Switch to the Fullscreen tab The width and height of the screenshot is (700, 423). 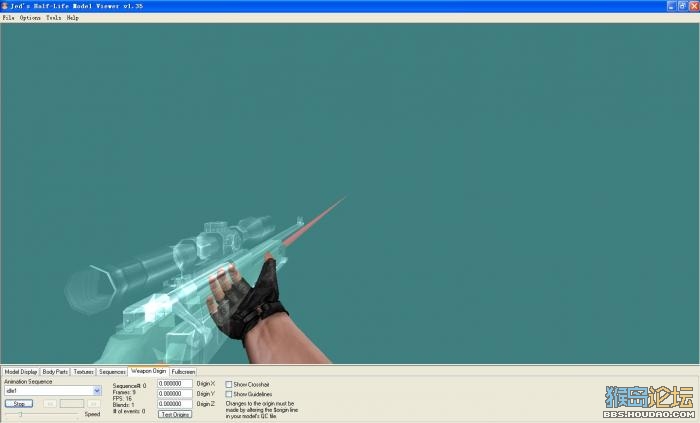pyautogui.click(x=183, y=372)
